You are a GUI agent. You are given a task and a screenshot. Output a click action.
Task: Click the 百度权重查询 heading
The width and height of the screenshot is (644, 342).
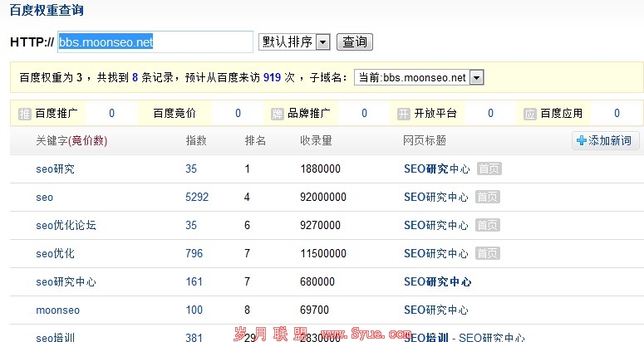(47, 10)
